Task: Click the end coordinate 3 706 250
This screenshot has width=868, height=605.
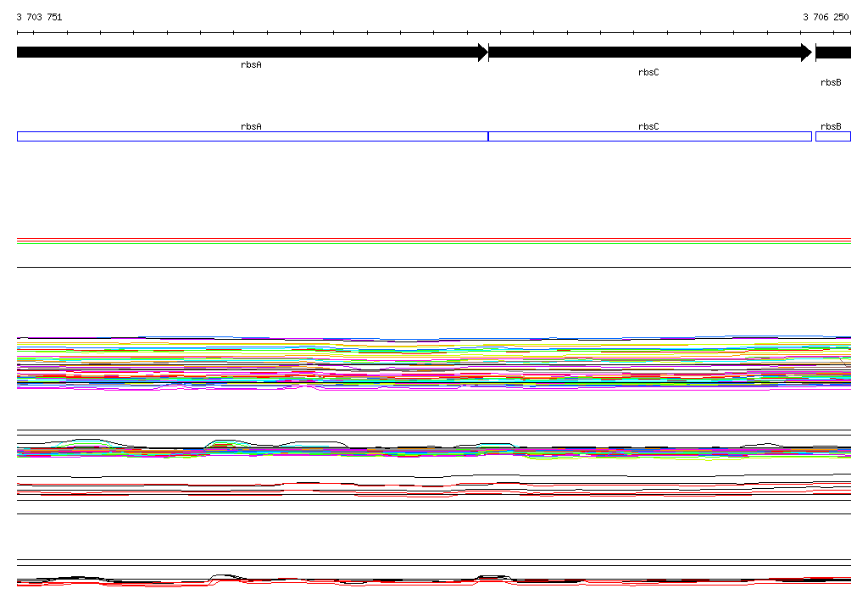Action: 826,17
